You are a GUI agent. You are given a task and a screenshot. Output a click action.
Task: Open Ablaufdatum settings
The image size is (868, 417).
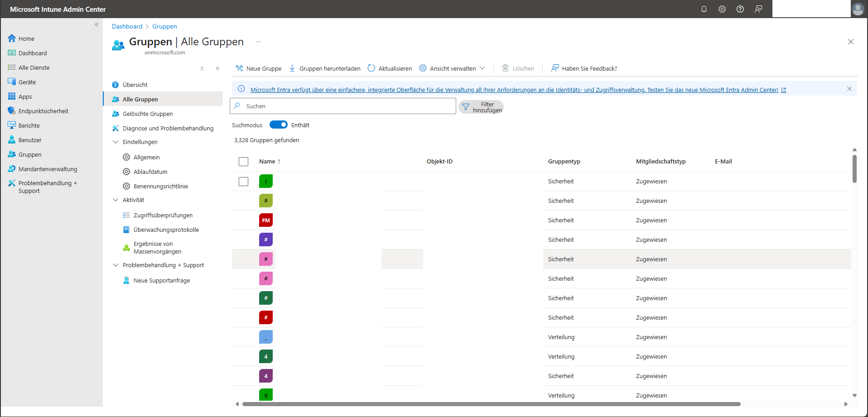[x=150, y=172]
